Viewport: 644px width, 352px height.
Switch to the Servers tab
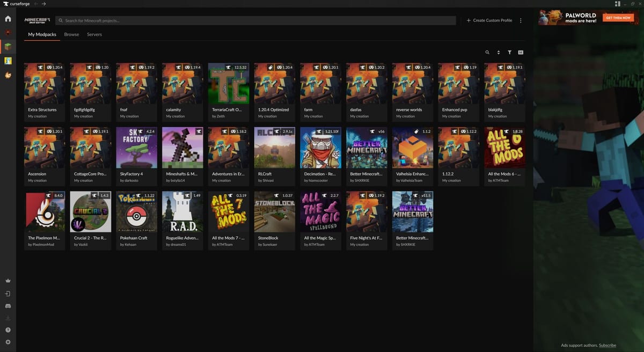94,34
